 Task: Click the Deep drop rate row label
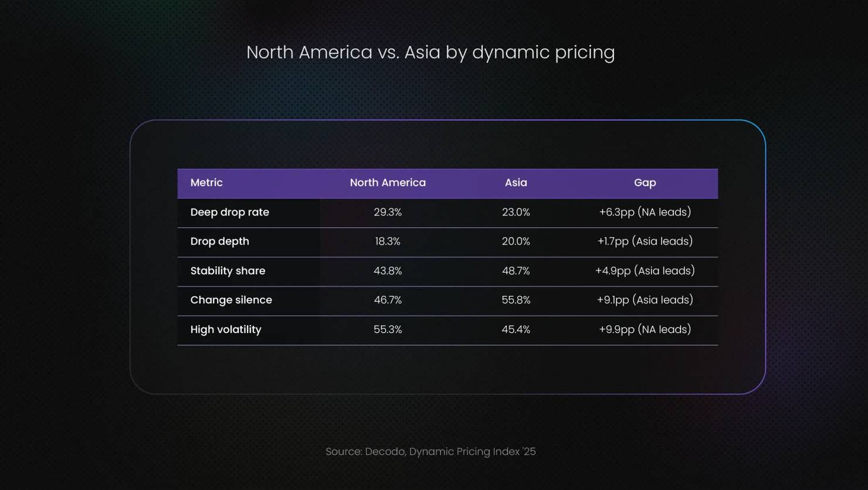coord(229,212)
